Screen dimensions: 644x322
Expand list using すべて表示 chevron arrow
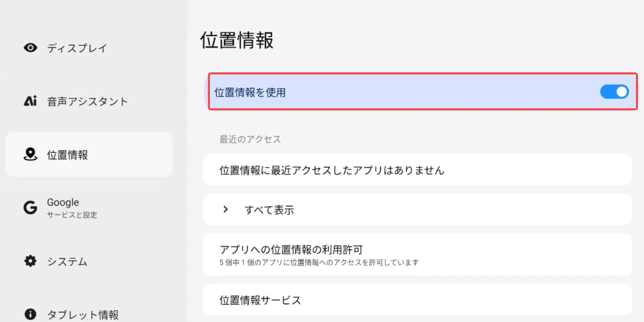(226, 209)
